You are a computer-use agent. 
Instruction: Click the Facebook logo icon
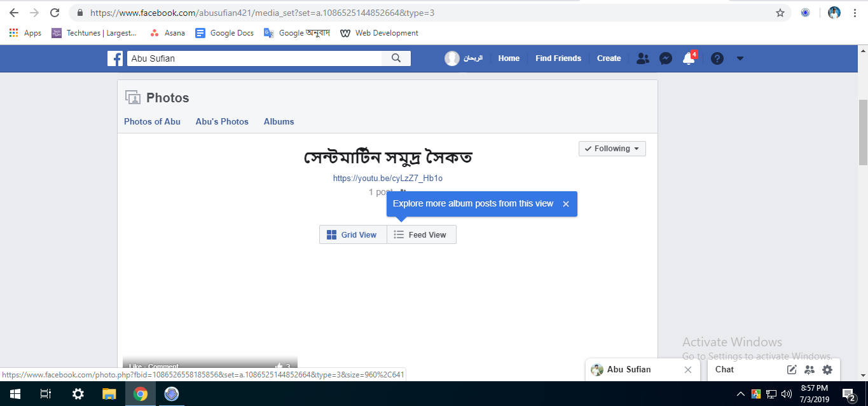pos(115,58)
